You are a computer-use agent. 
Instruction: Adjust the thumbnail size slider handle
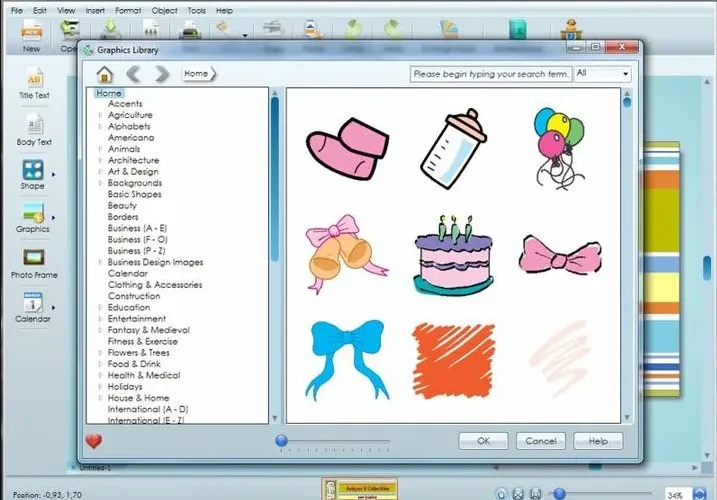(282, 441)
